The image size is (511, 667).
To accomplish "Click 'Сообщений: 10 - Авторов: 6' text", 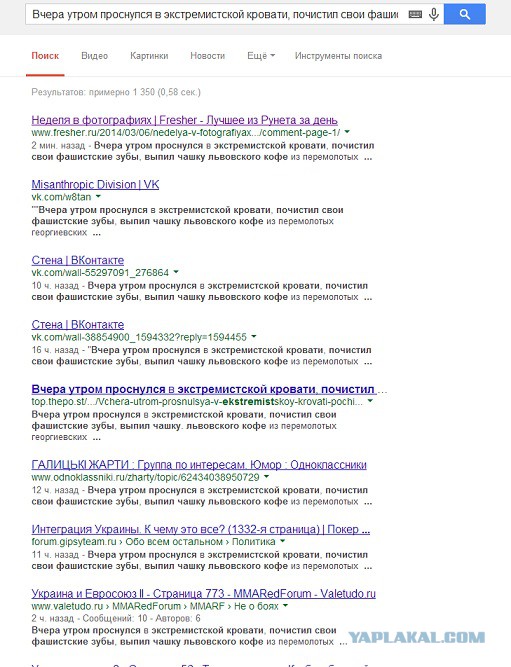I will 141,618.
